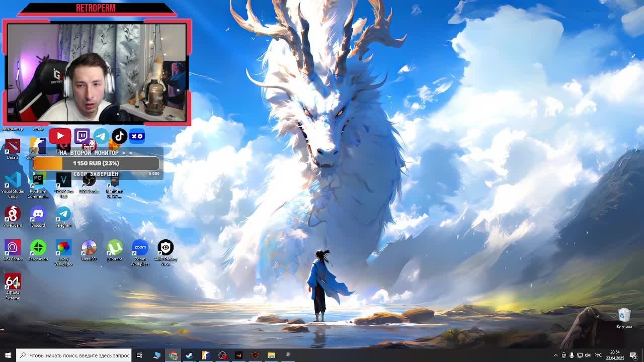Show hidden system tray icons
644x362 pixels.
tap(555, 355)
